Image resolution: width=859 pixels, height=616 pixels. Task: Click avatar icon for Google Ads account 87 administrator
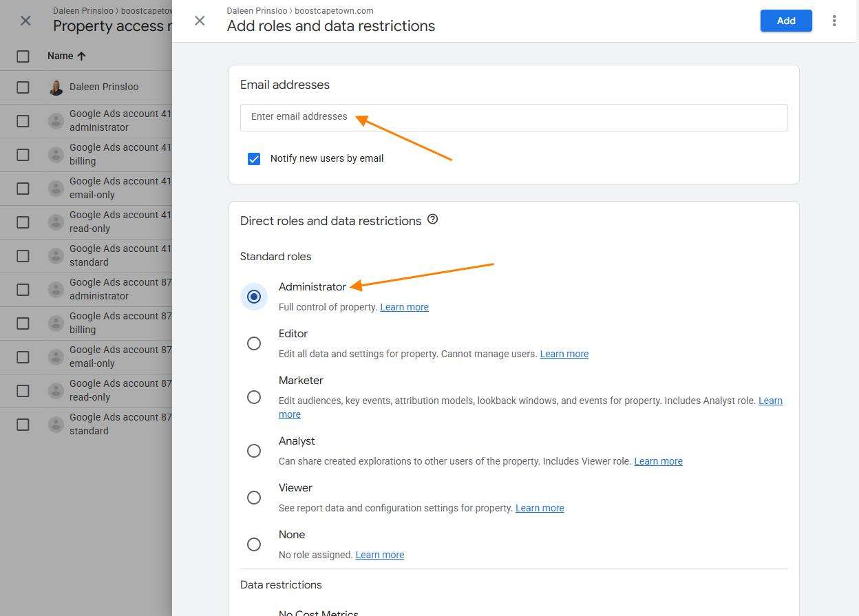(x=56, y=290)
